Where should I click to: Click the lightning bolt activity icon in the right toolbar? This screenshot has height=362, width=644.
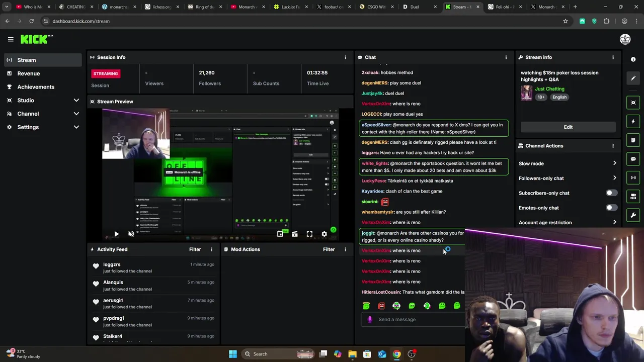click(633, 121)
